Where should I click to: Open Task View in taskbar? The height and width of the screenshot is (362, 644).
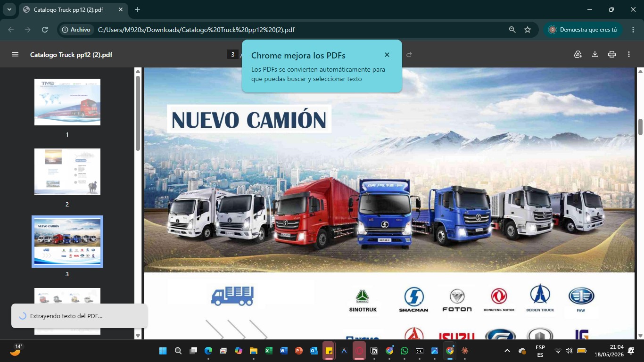pos(193,351)
